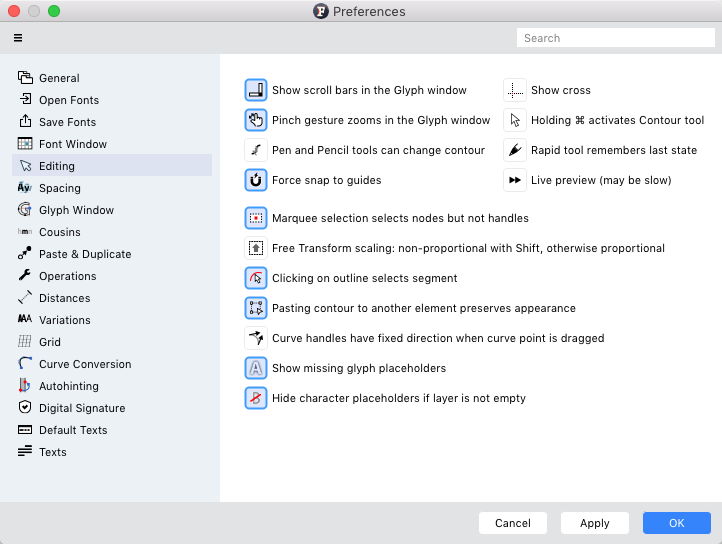This screenshot has height=544, width=722.
Task: Toggle Holding Command activates Contour tool icon
Action: click(515, 120)
